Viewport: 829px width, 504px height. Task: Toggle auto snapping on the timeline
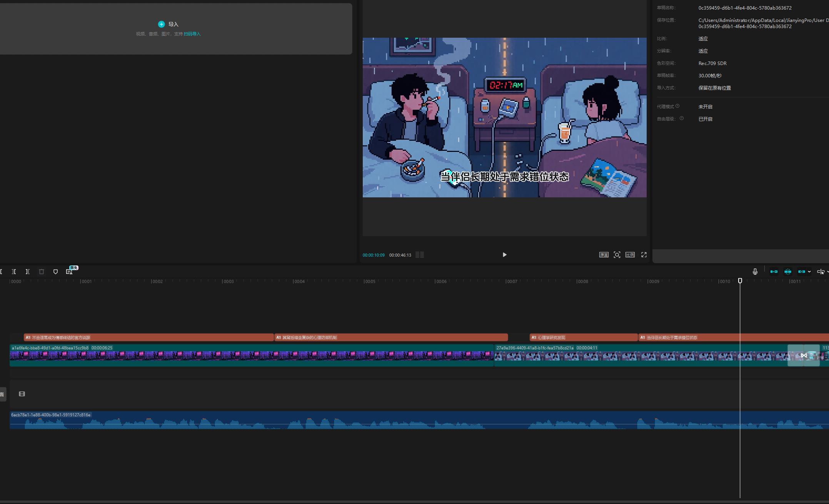coord(787,272)
